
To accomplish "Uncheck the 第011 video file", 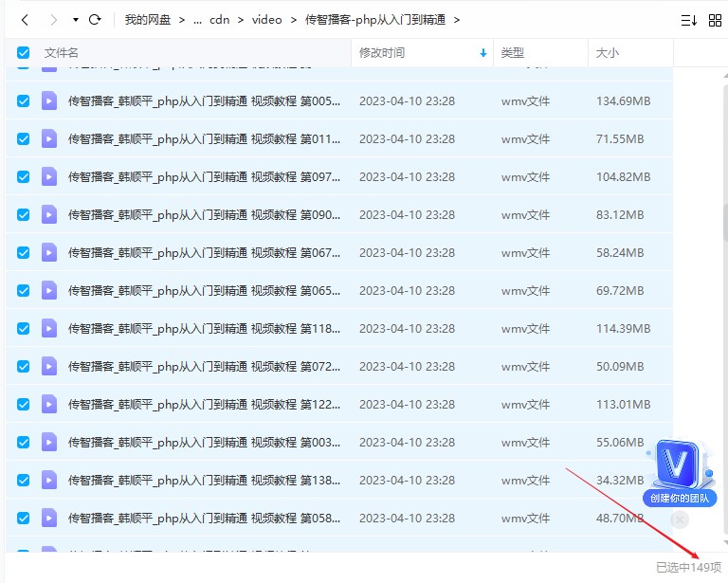I will click(x=23, y=138).
